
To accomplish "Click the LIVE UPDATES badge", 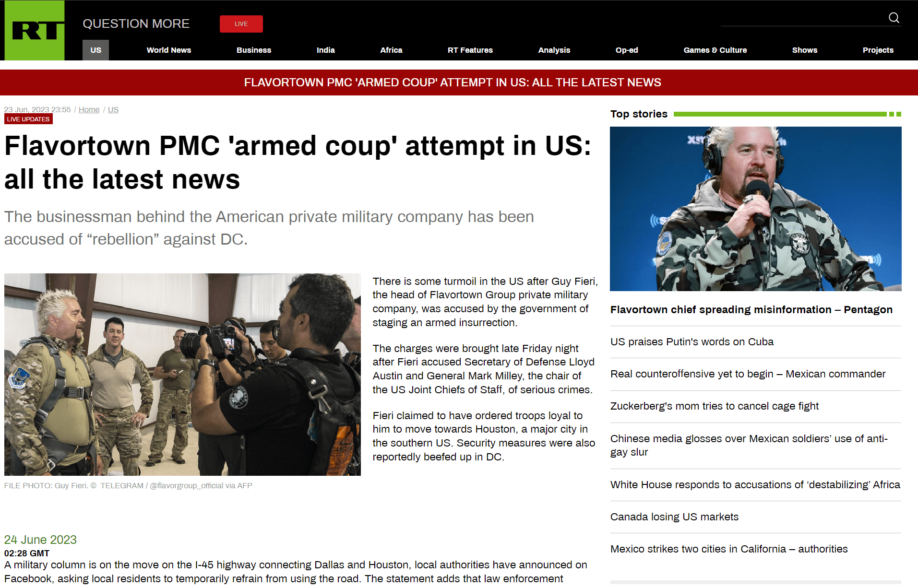I will 28,119.
